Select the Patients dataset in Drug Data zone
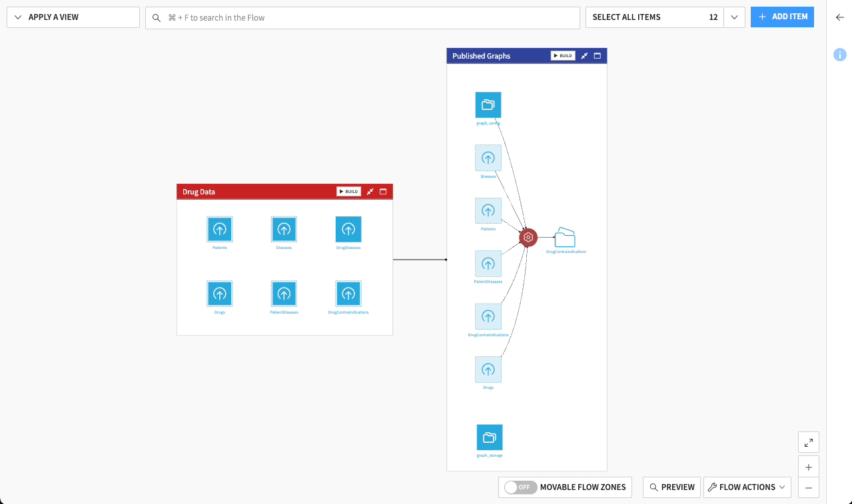The width and height of the screenshot is (852, 504). click(220, 230)
